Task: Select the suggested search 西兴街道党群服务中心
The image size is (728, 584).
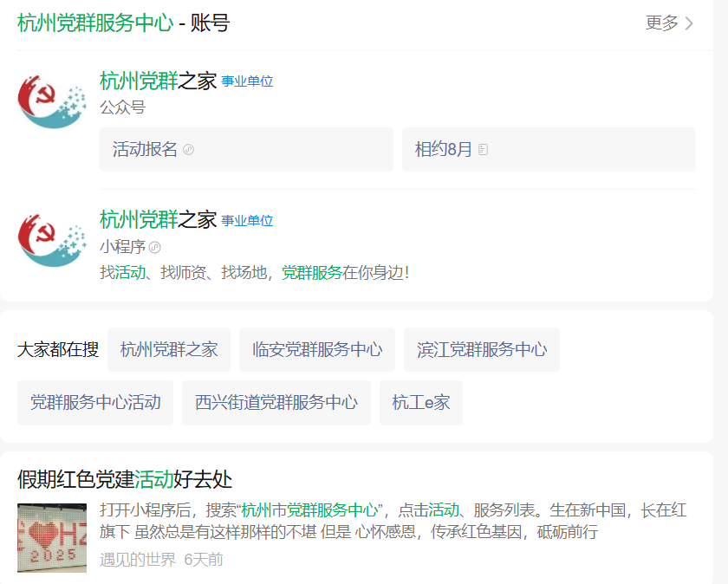Action: tap(276, 403)
